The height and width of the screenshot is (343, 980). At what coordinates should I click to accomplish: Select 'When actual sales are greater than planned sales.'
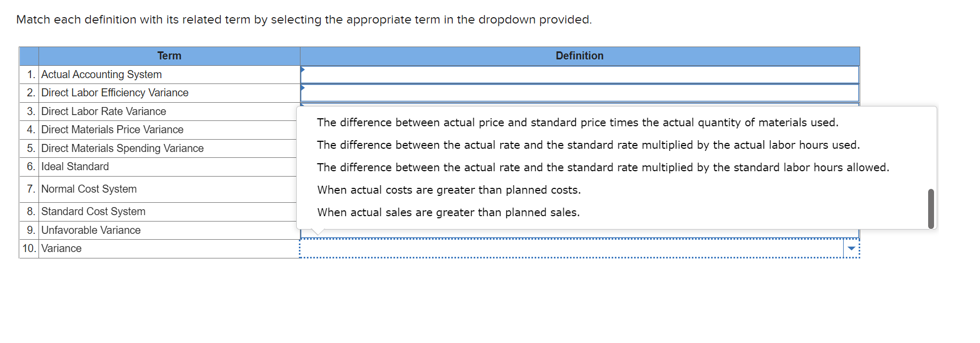click(447, 212)
